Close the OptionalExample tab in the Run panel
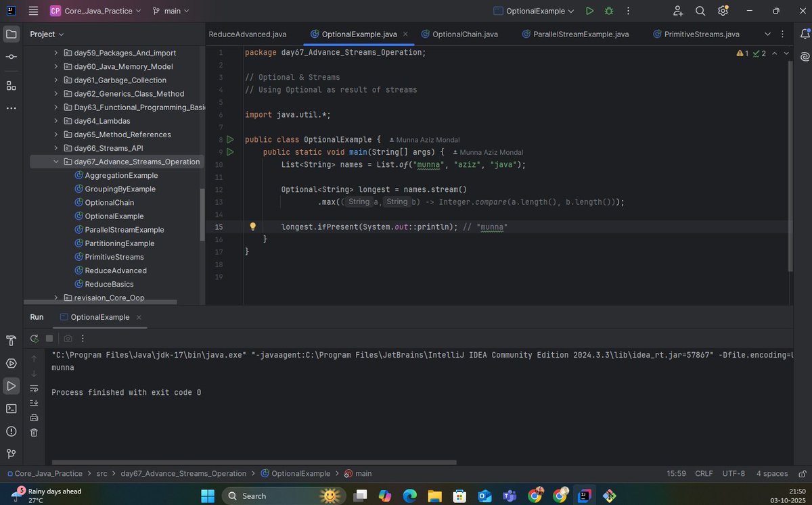The height and width of the screenshot is (505, 812). point(139,317)
